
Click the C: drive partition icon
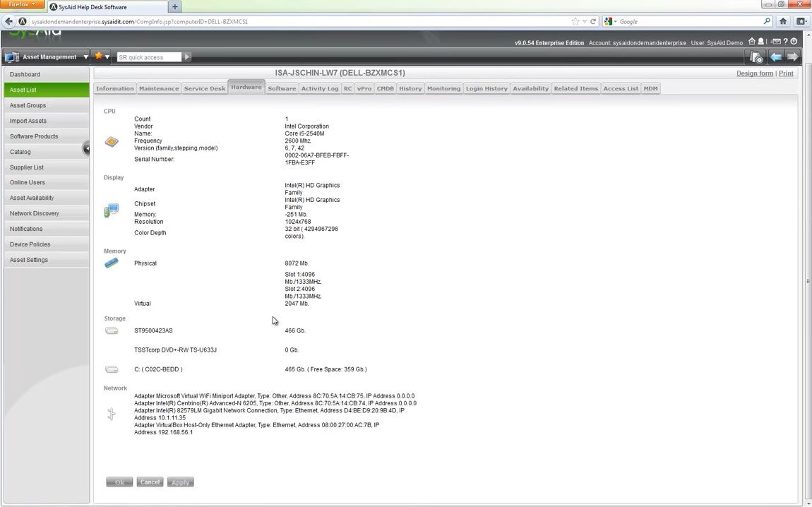pyautogui.click(x=112, y=369)
